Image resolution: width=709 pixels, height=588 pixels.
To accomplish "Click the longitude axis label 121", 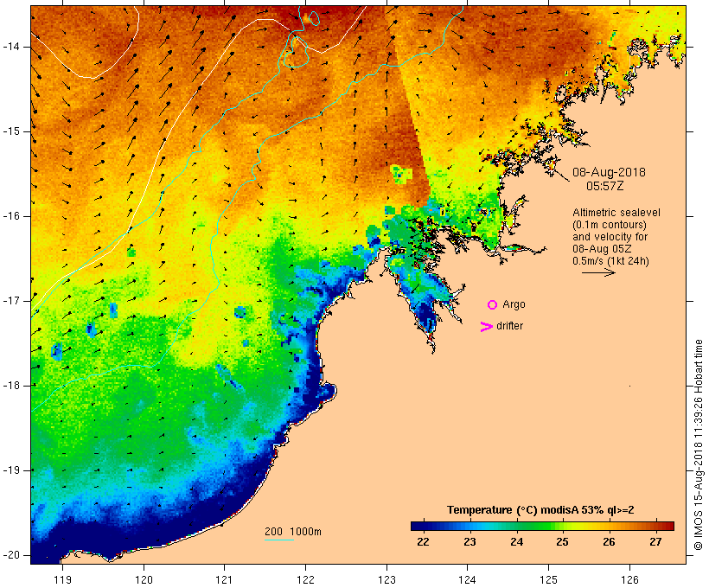I will (x=224, y=579).
